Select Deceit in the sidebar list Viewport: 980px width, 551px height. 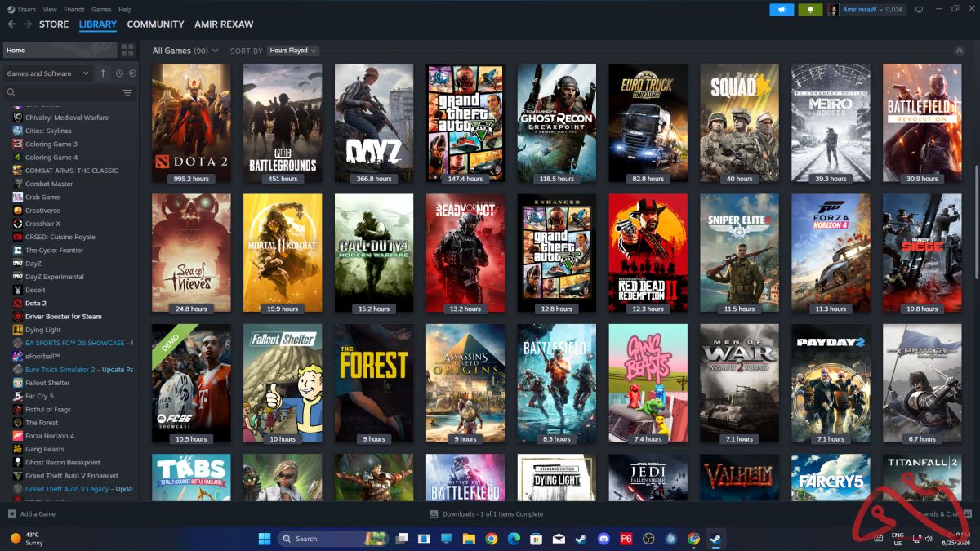point(35,290)
